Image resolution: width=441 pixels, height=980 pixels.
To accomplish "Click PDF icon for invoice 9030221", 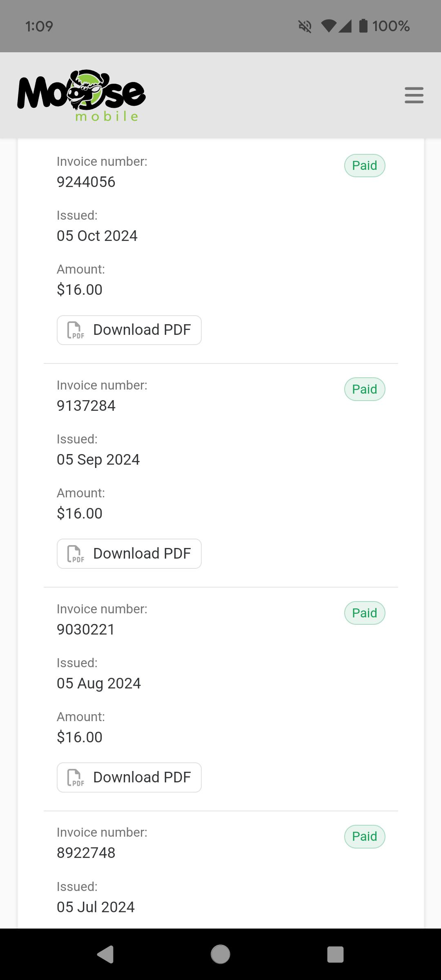I will click(76, 777).
